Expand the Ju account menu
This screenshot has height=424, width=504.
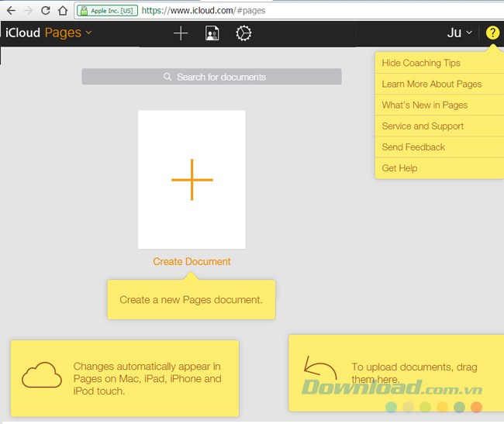[460, 33]
